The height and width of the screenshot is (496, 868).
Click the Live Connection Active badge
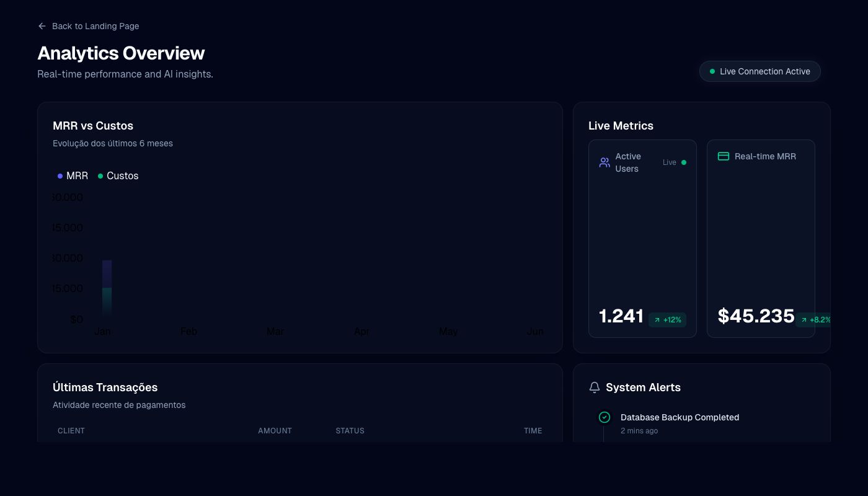tap(759, 71)
